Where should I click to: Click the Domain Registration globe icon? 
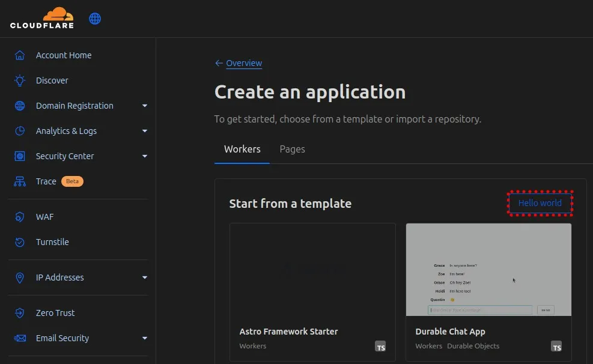[20, 106]
